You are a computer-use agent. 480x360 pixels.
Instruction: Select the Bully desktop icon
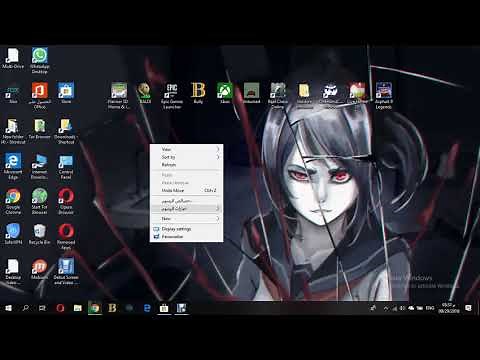[x=198, y=93]
